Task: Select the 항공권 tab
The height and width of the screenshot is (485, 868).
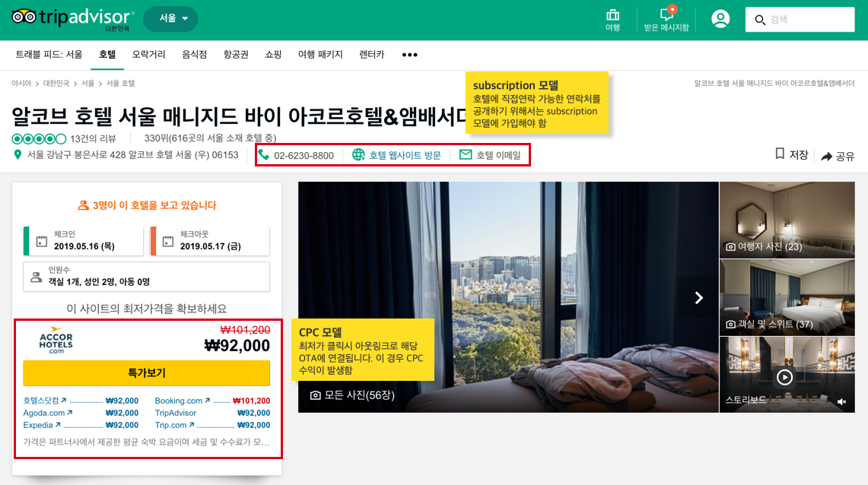Action: (236, 55)
